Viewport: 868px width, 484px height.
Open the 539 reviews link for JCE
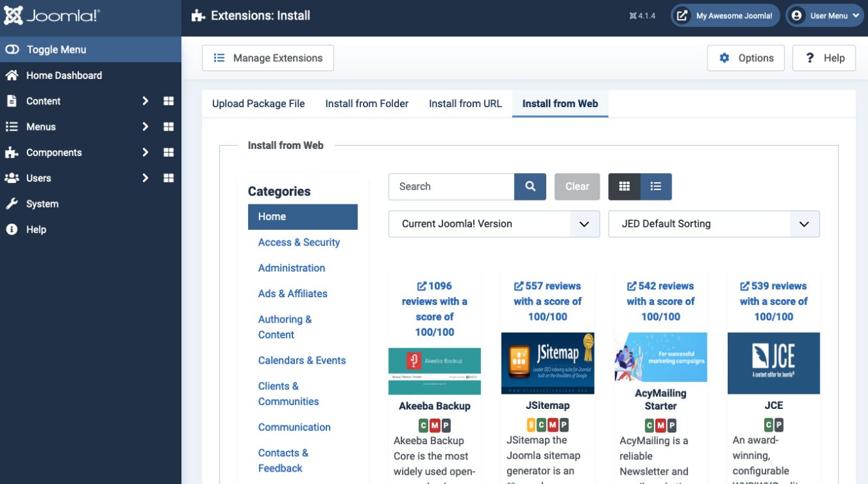coord(773,301)
